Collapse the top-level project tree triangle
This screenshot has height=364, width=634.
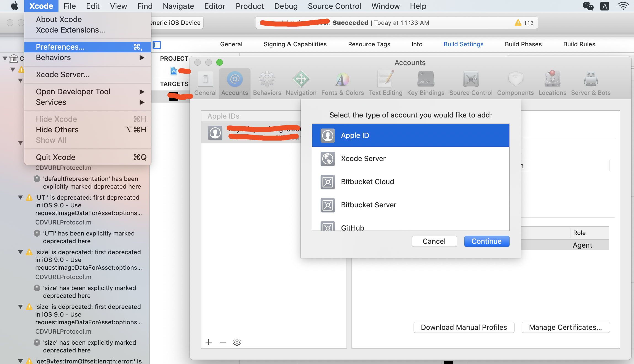pos(5,58)
